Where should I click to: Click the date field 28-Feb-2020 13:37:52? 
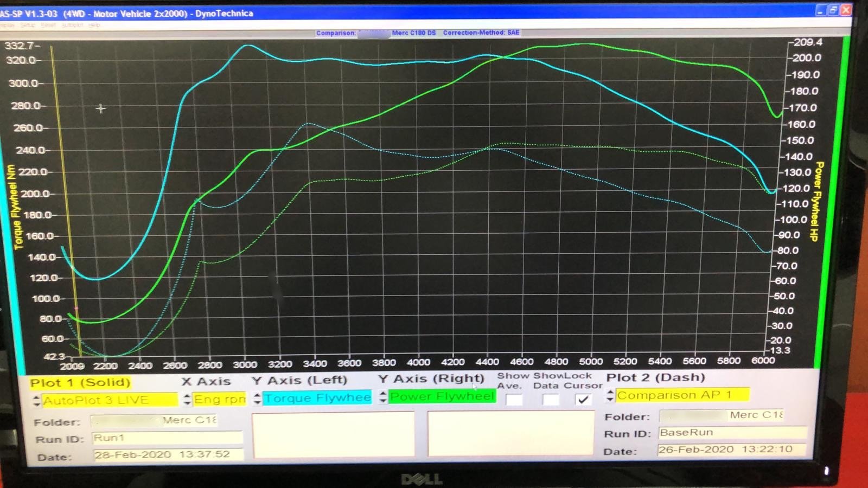click(168, 454)
